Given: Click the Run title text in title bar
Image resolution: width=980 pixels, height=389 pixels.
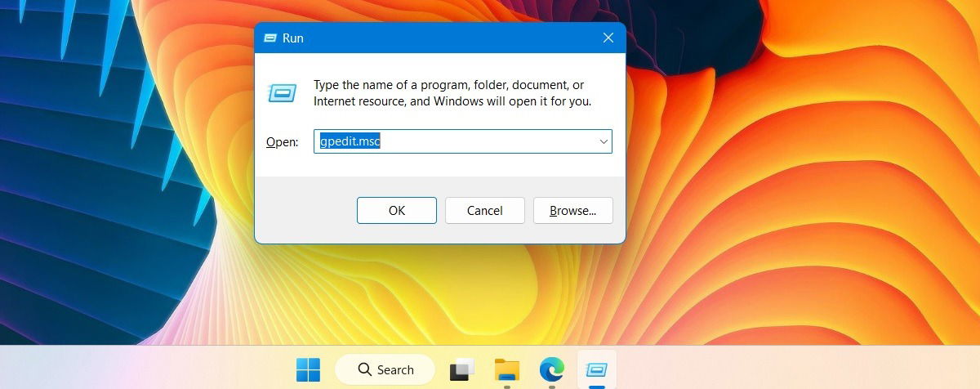Looking at the screenshot, I should click(293, 38).
